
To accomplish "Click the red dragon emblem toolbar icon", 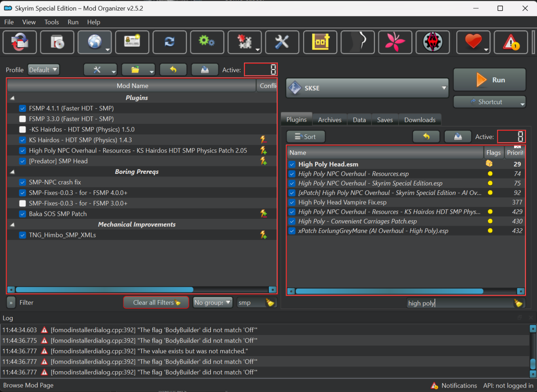I will (x=432, y=42).
